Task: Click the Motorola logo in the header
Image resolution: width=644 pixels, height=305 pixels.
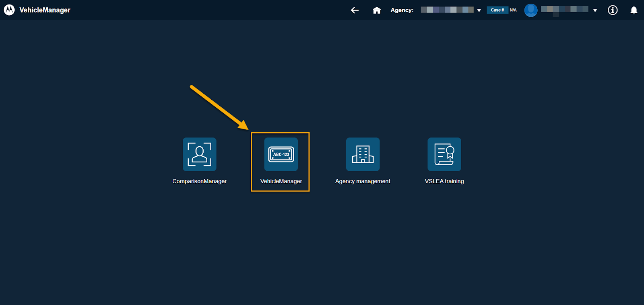Action: (9, 10)
